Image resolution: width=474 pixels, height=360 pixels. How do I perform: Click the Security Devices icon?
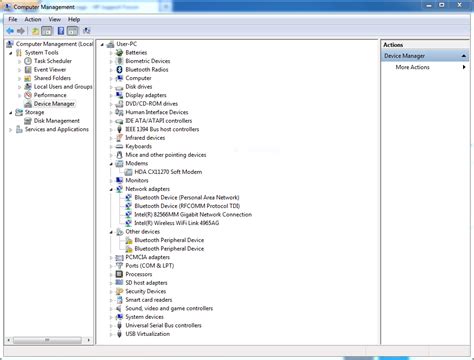tap(119, 291)
